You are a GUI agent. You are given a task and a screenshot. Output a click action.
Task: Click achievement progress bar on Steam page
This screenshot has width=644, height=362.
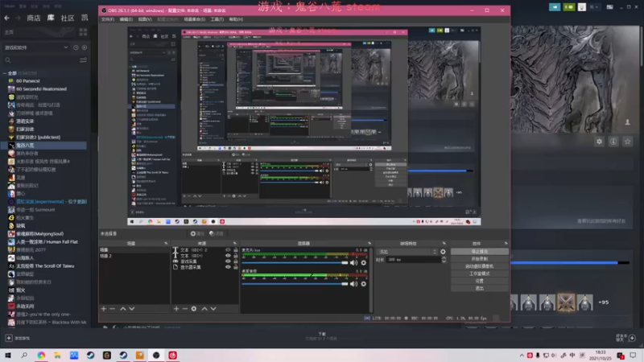point(570,263)
